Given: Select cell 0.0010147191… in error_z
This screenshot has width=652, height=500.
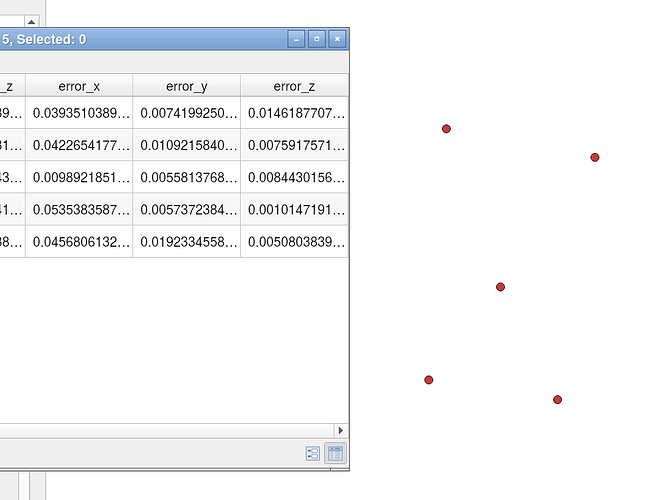Looking at the screenshot, I should pos(294,209).
